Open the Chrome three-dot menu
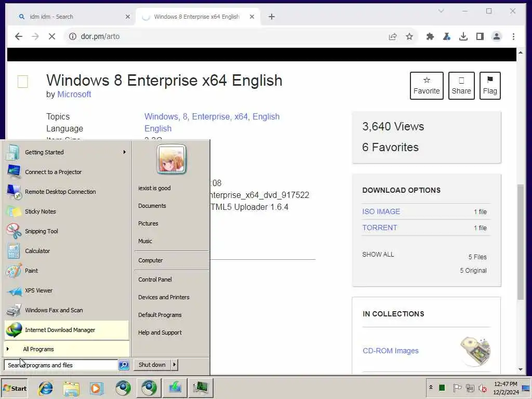532x399 pixels. [513, 36]
